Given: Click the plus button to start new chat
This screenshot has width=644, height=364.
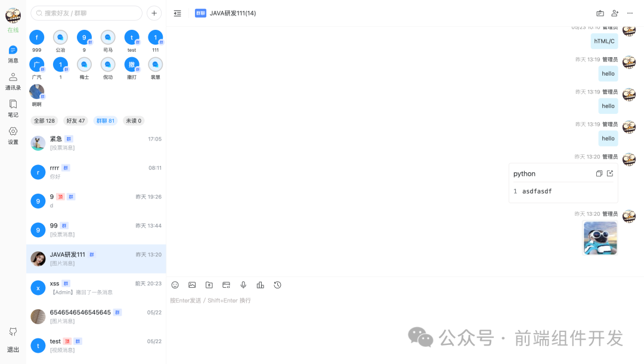Looking at the screenshot, I should tap(154, 13).
